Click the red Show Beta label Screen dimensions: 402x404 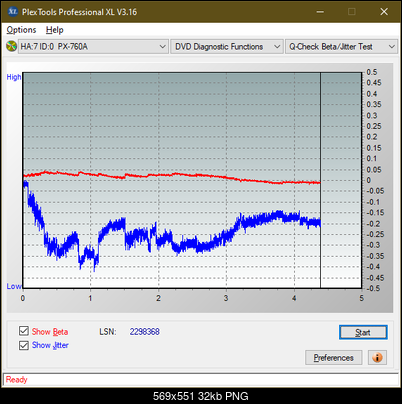50,332
